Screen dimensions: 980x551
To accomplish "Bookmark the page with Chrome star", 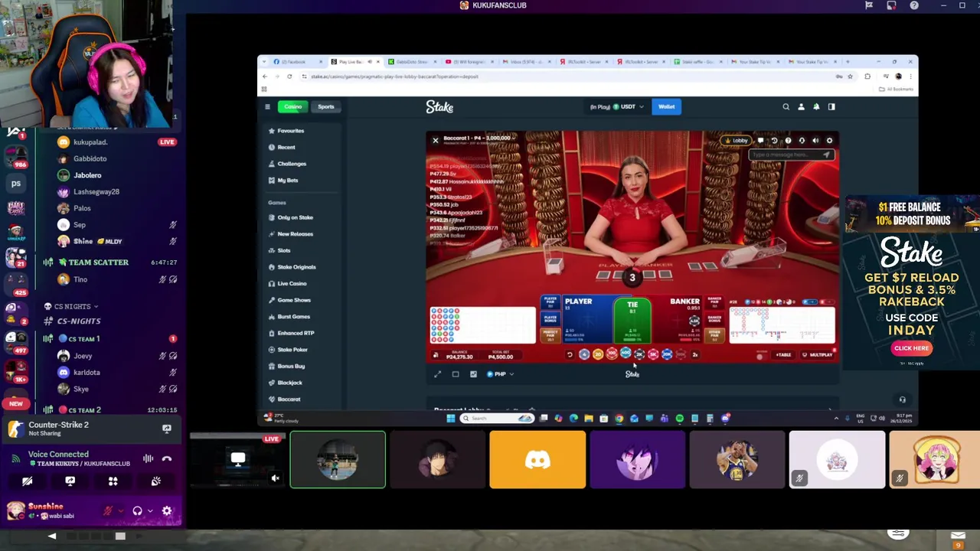I will (x=850, y=77).
